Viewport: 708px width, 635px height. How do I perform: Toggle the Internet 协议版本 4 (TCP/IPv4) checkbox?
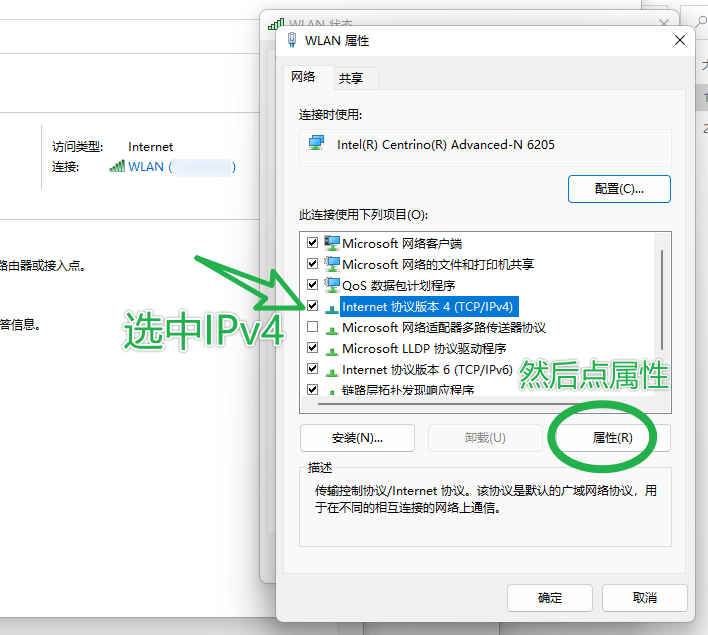tap(312, 306)
